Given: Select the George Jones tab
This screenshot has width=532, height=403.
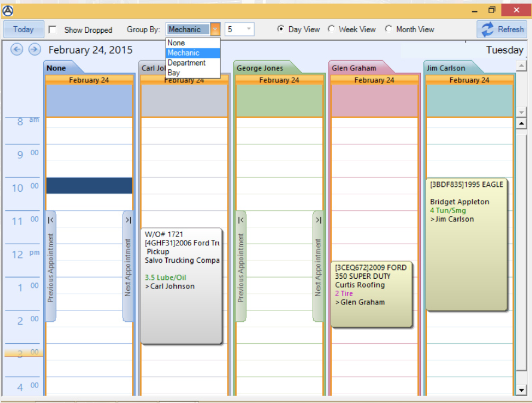Looking at the screenshot, I should click(265, 68).
